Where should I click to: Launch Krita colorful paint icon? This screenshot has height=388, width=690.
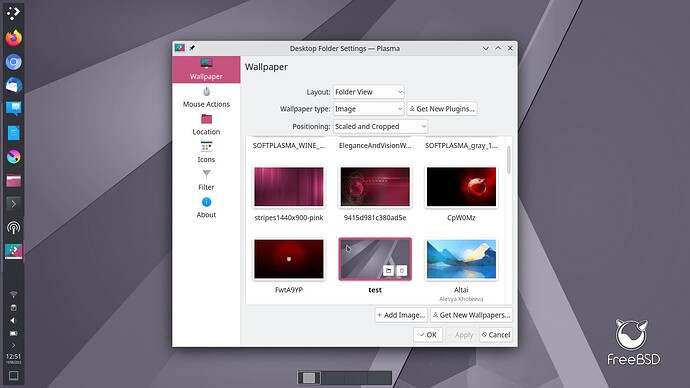(x=14, y=157)
